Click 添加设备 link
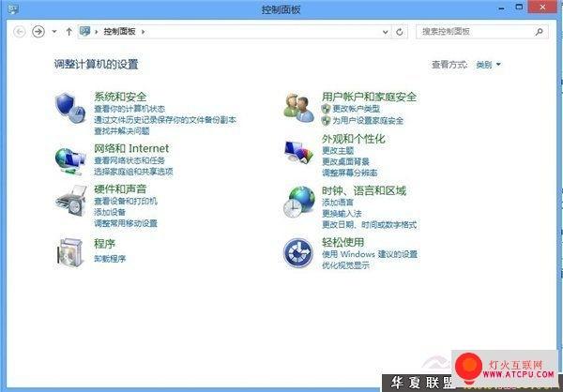Viewport: 563px width, 392px height. click(110, 212)
